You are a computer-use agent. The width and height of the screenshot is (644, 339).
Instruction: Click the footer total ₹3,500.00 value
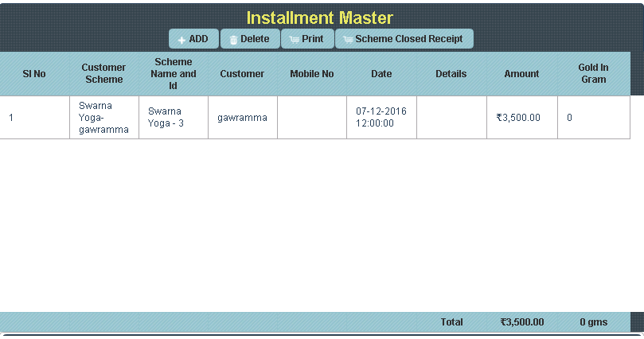[522, 322]
